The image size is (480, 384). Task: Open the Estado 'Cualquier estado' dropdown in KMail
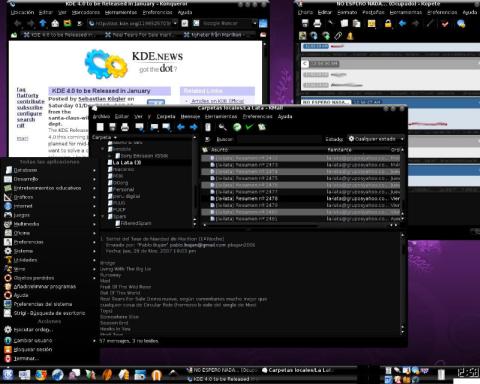pyautogui.click(x=376, y=139)
